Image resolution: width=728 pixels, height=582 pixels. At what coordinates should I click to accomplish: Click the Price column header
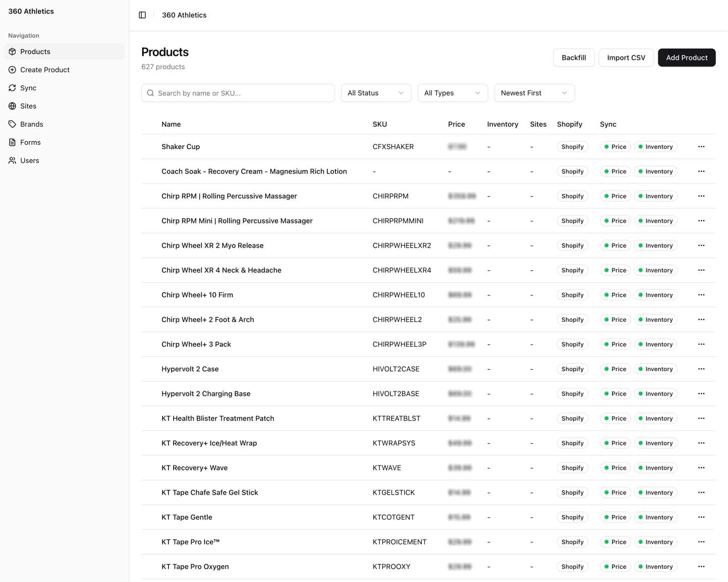pyautogui.click(x=457, y=124)
